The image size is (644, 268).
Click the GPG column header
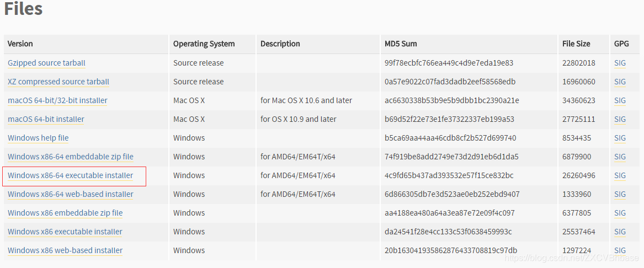pos(621,44)
